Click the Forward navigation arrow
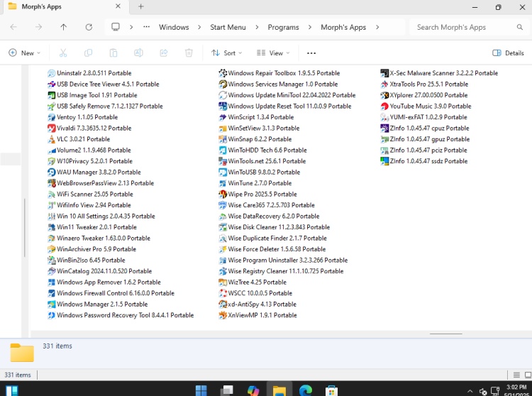 pos(39,27)
